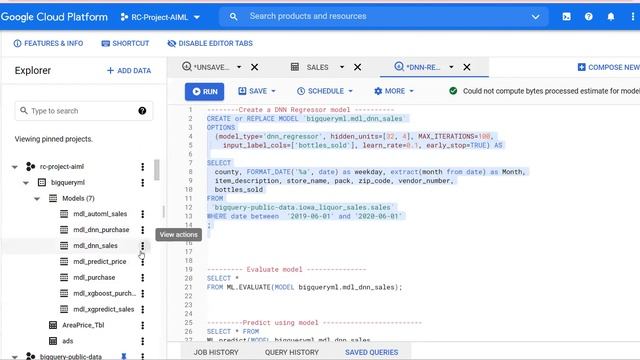Open Features & Info
Viewport: 640px width, 360px height.
click(x=48, y=43)
